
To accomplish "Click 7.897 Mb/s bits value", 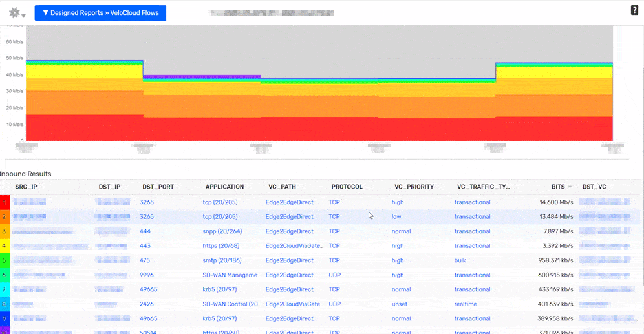I will pyautogui.click(x=558, y=231).
